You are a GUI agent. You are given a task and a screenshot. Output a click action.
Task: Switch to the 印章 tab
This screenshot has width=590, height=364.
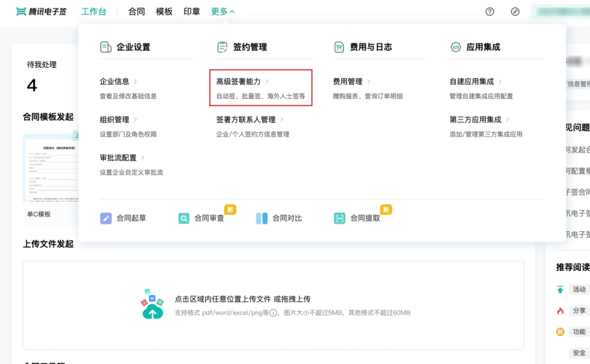coord(192,12)
